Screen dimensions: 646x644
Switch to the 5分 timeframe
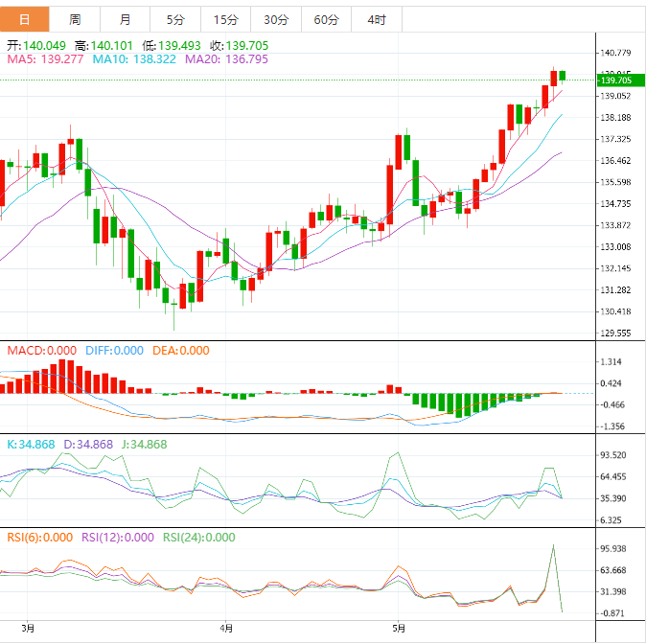click(175, 19)
